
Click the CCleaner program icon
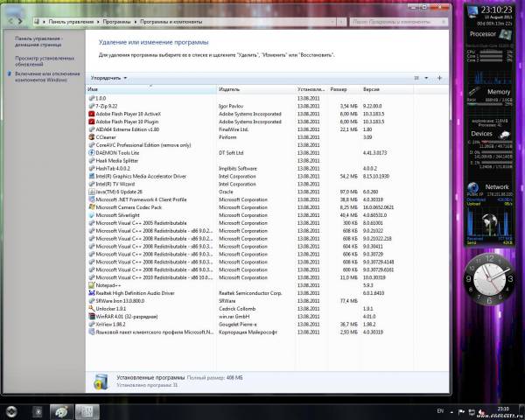pyautogui.click(x=91, y=137)
